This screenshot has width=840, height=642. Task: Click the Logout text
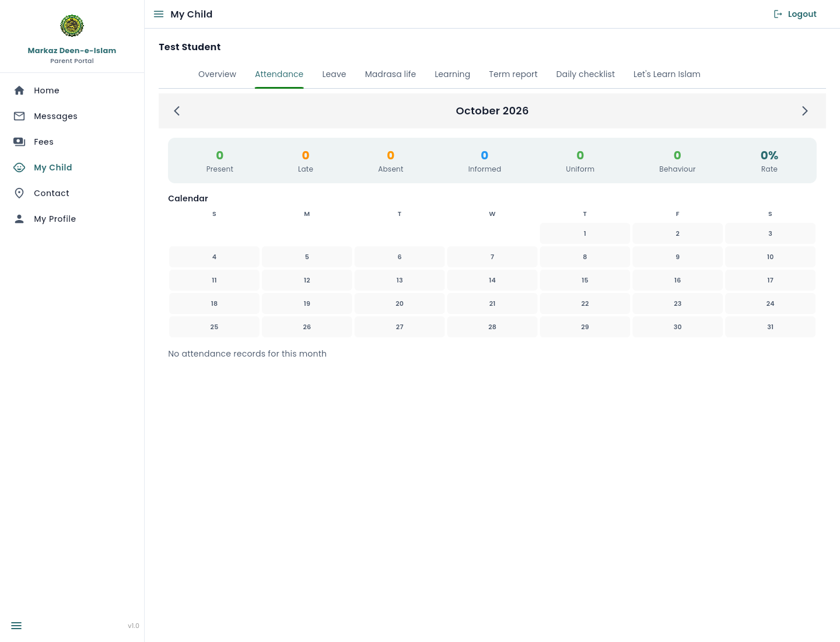tap(802, 14)
